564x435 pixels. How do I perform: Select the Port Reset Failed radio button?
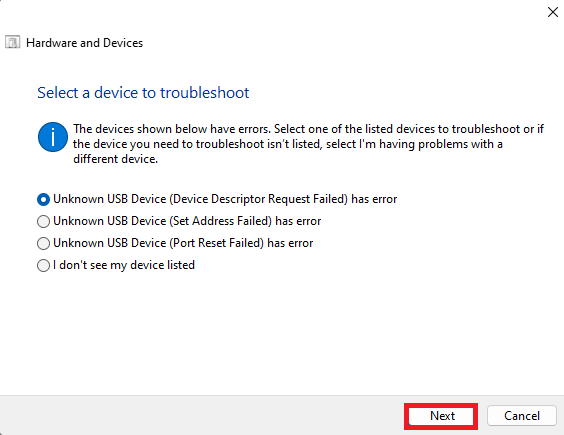pos(43,243)
